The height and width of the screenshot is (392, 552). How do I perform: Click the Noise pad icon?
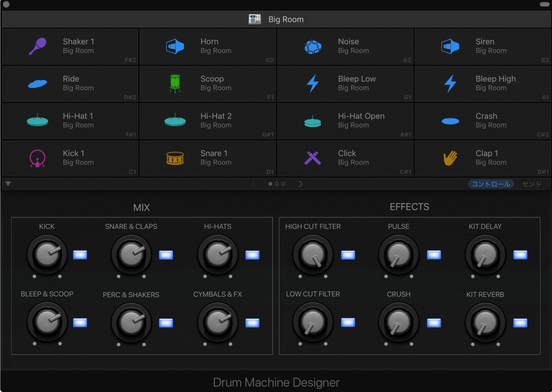click(x=313, y=46)
